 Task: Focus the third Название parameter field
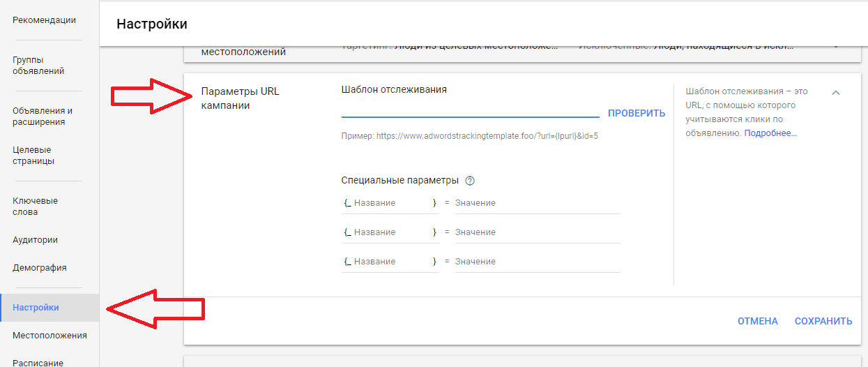393,262
